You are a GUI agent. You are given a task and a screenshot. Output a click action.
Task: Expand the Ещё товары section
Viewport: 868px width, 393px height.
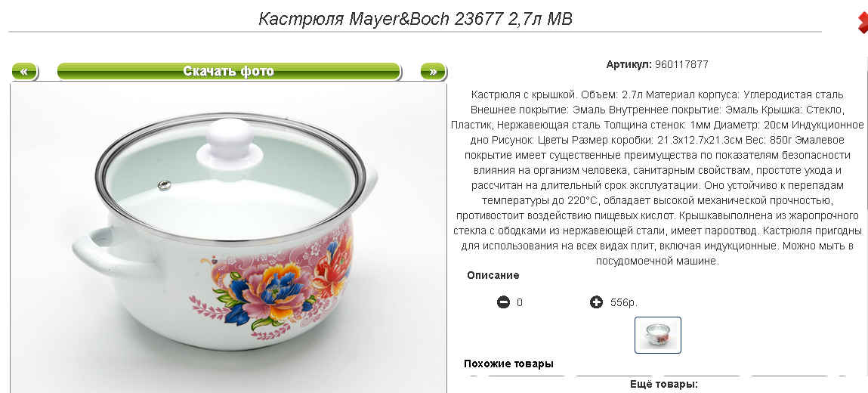[663, 384]
